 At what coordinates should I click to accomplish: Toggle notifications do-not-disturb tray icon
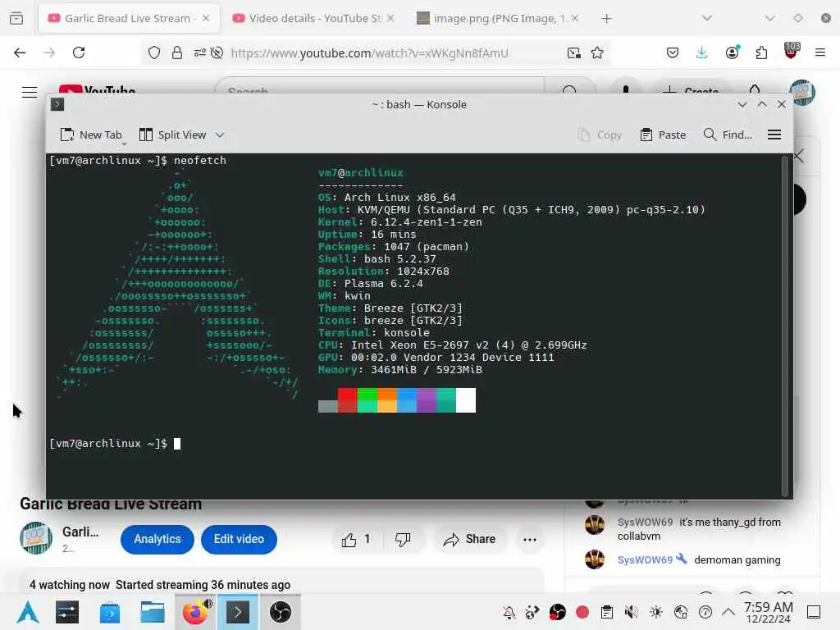point(509,612)
